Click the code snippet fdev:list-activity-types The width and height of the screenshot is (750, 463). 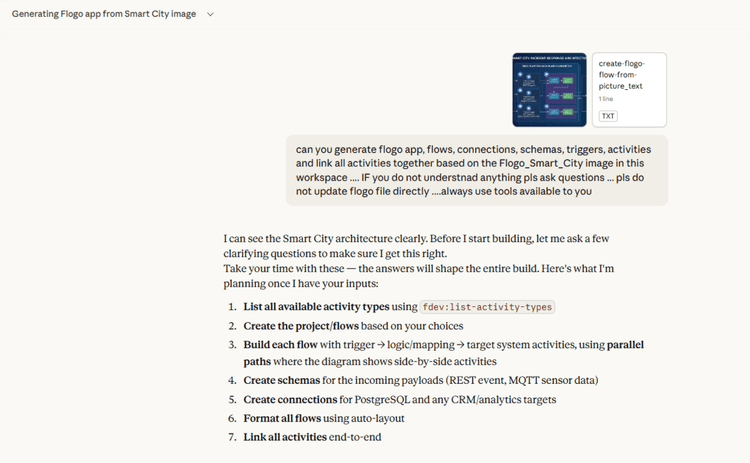487,307
